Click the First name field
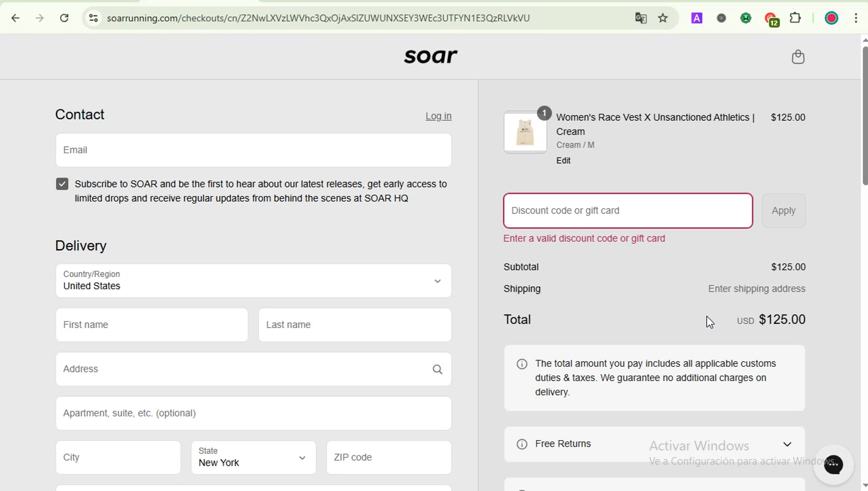The image size is (868, 491). point(152,325)
